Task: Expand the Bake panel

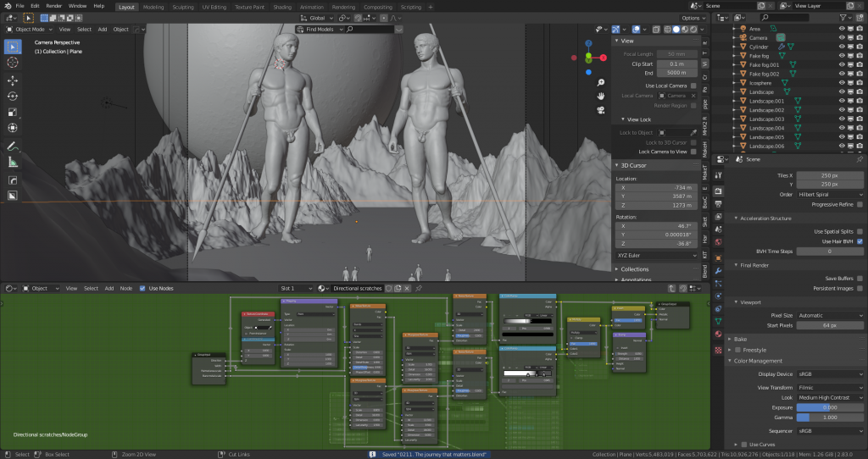Action: click(739, 339)
